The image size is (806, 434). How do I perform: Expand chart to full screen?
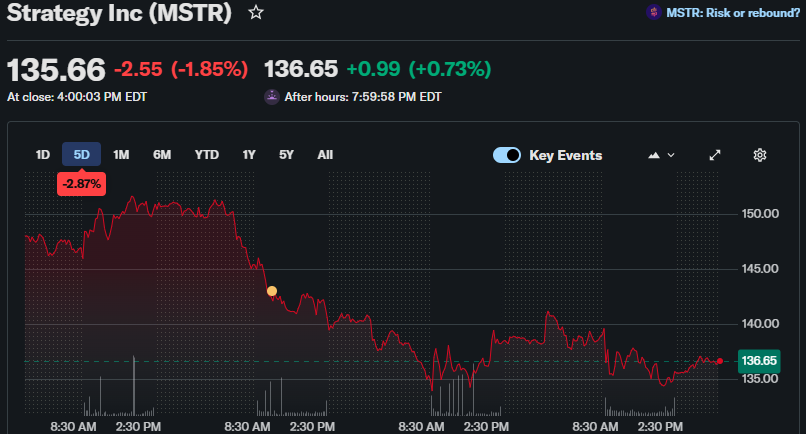[715, 155]
